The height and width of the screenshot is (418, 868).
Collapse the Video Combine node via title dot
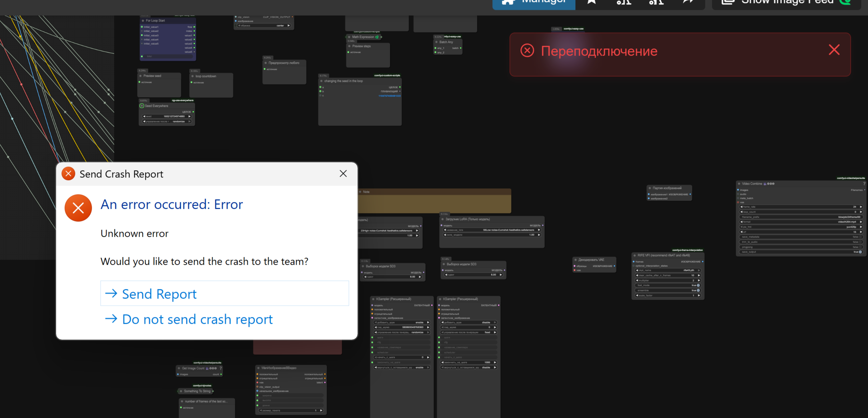click(x=739, y=184)
